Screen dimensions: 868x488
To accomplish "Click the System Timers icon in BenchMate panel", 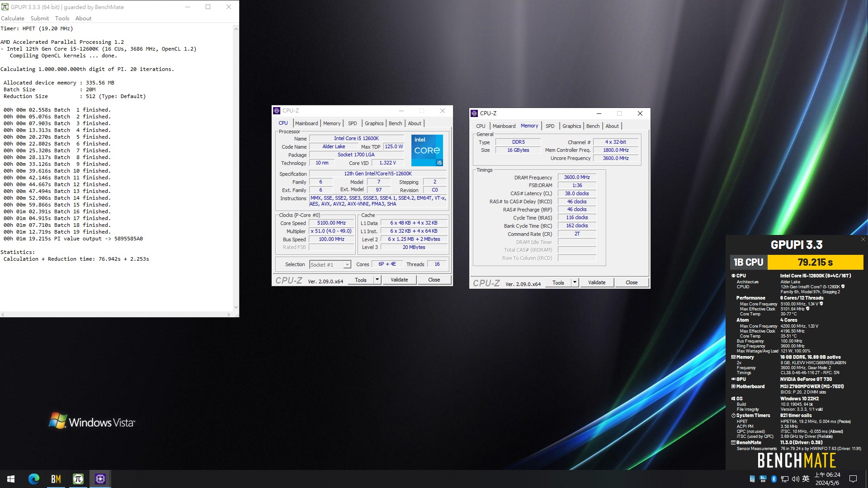I will [733, 415].
